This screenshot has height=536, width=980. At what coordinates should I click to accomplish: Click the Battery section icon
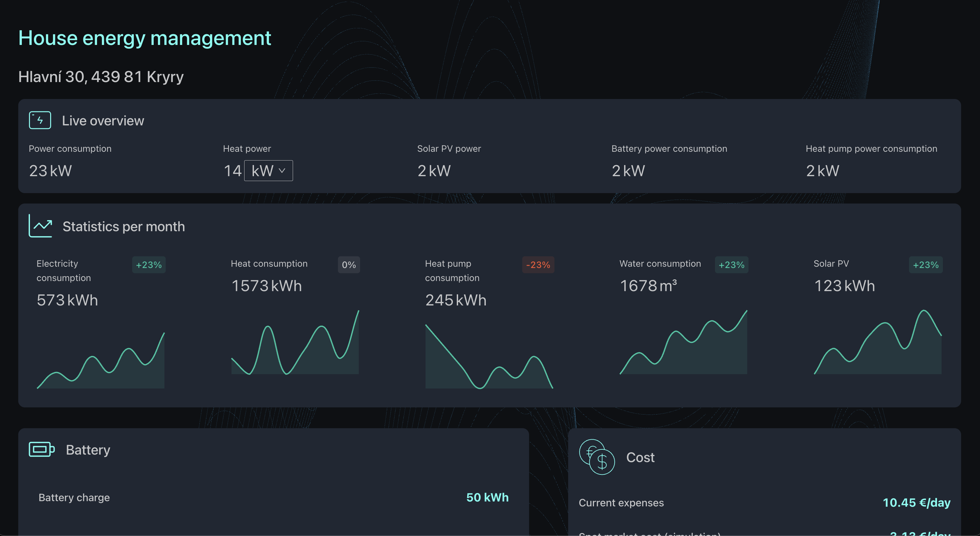[x=41, y=449]
